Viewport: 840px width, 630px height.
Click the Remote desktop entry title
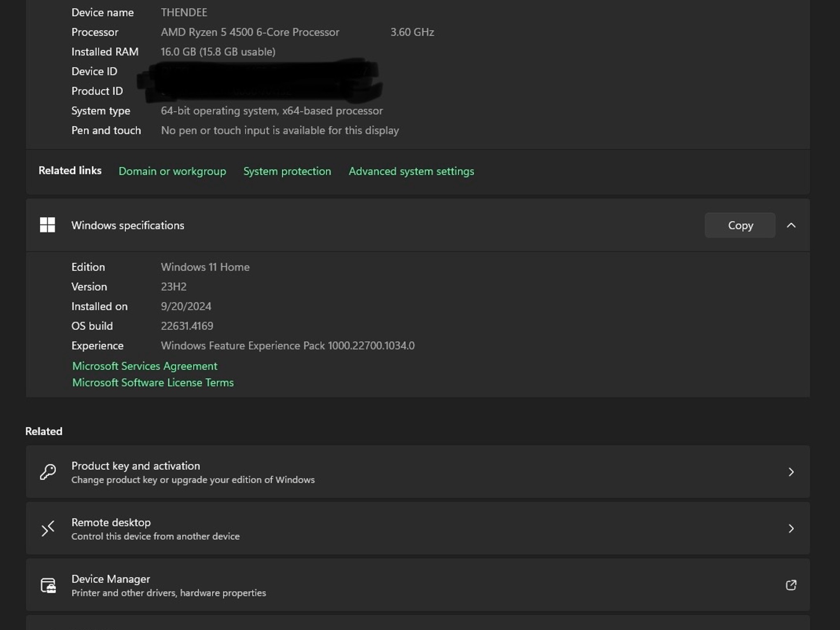click(111, 522)
